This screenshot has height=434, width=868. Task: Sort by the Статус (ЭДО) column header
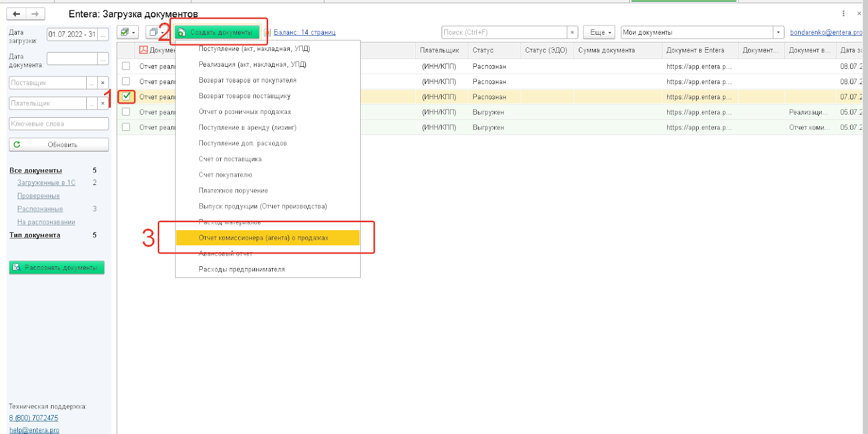point(547,50)
